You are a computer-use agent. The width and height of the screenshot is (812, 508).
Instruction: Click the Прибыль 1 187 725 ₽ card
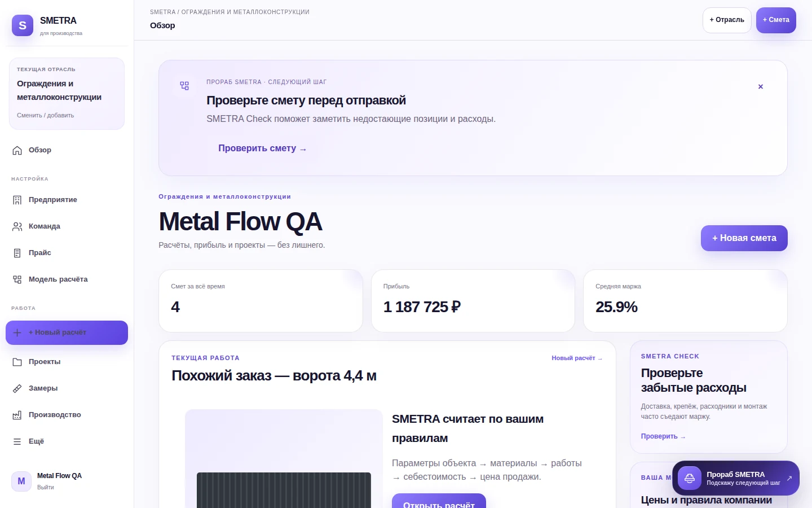(473, 301)
